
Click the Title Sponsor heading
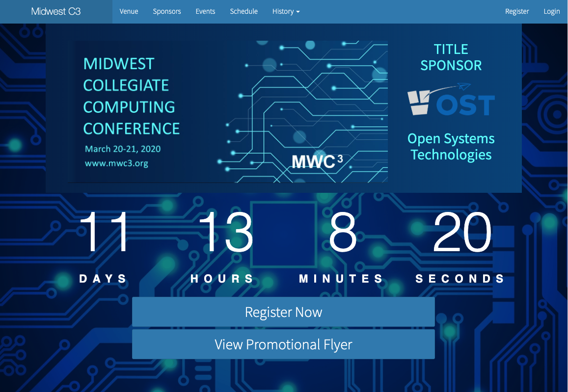[x=451, y=57]
